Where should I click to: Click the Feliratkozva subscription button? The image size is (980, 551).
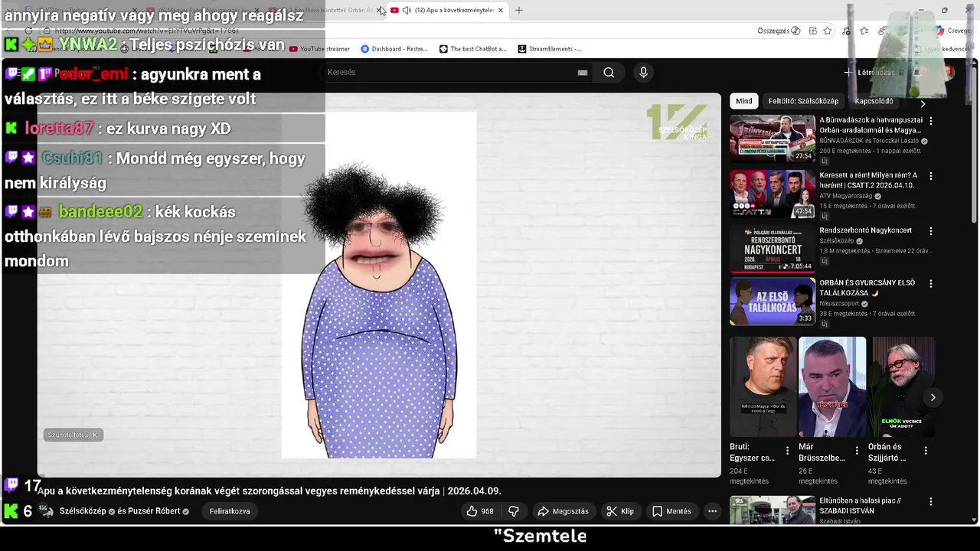coord(230,511)
